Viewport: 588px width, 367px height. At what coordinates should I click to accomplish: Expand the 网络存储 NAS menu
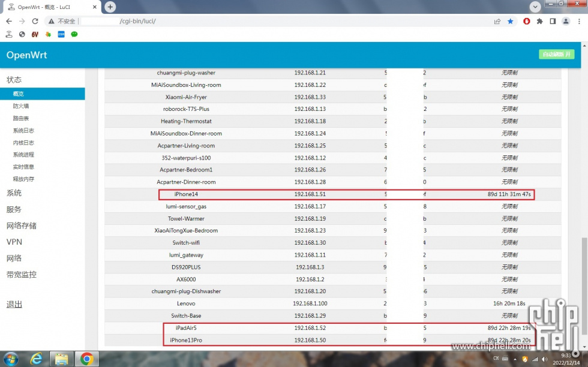coord(22,225)
